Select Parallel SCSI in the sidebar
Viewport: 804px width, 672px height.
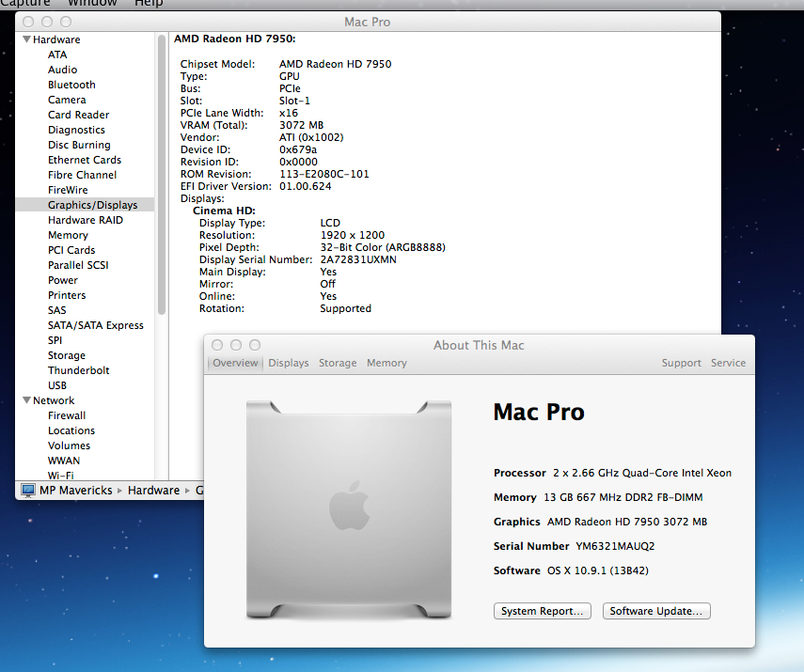[x=78, y=265]
